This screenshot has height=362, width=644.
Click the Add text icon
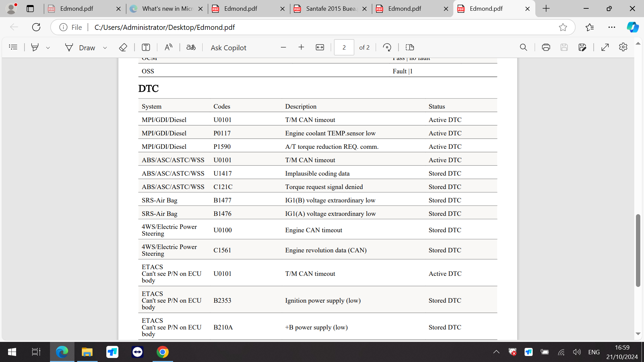click(x=146, y=47)
